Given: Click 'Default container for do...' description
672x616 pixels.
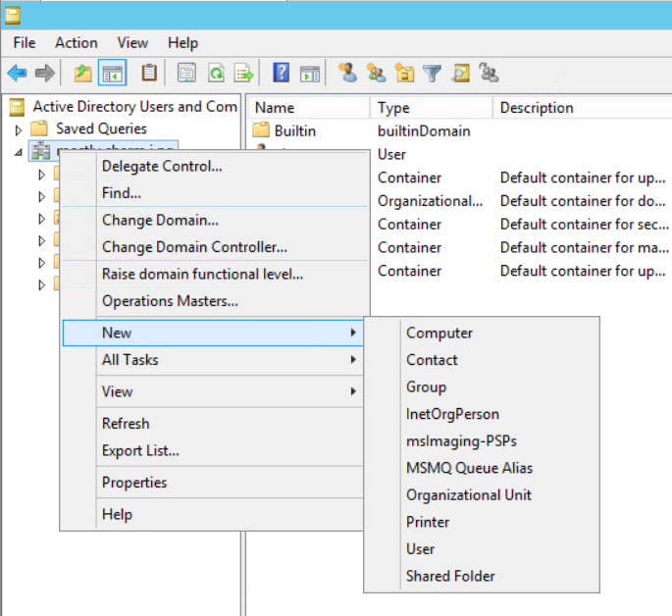Looking at the screenshot, I should coord(583,201).
